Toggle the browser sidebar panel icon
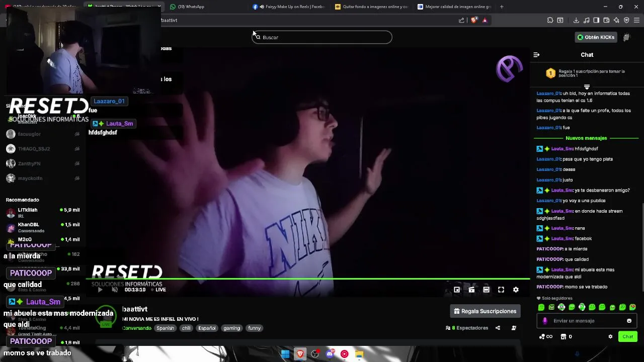Image resolution: width=644 pixels, height=362 pixels. 596,20
